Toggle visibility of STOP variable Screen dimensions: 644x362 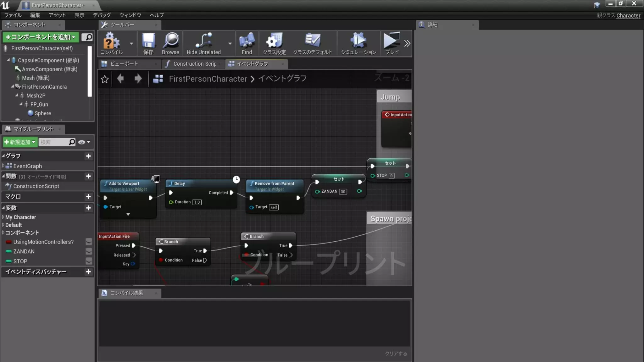pos(89,261)
